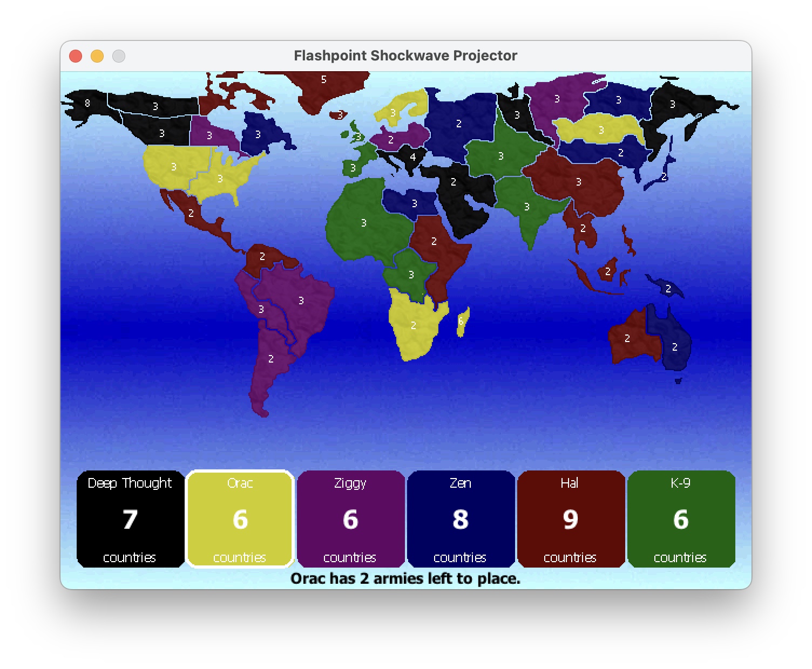Click the K-9 green player card
Image resolution: width=812 pixels, height=669 pixels.
click(681, 519)
